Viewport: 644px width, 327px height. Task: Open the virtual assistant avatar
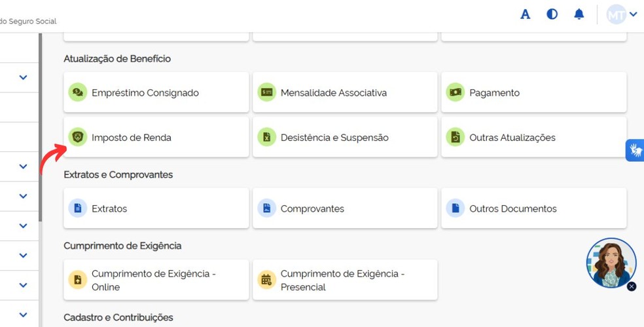[x=610, y=261]
